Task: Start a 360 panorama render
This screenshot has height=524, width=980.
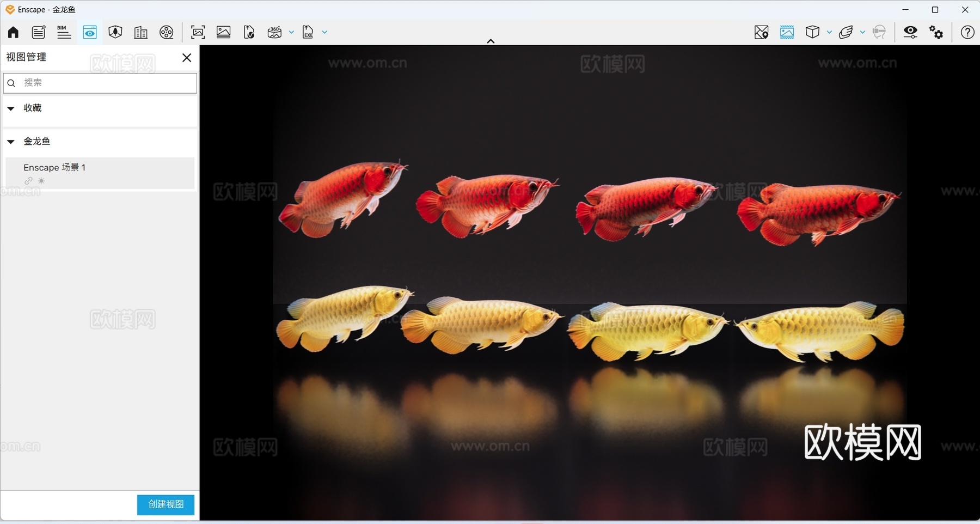Action: (275, 32)
